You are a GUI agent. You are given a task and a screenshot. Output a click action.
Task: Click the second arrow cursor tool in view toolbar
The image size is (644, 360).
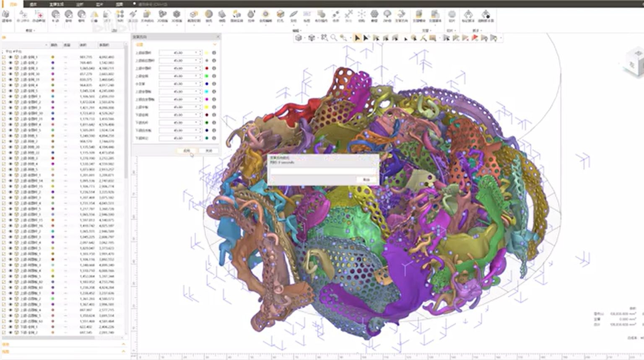pyautogui.click(x=366, y=38)
